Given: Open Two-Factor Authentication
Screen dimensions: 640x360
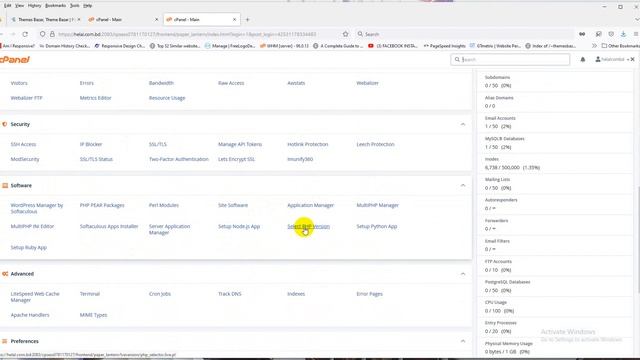Looking at the screenshot, I should click(x=179, y=159).
